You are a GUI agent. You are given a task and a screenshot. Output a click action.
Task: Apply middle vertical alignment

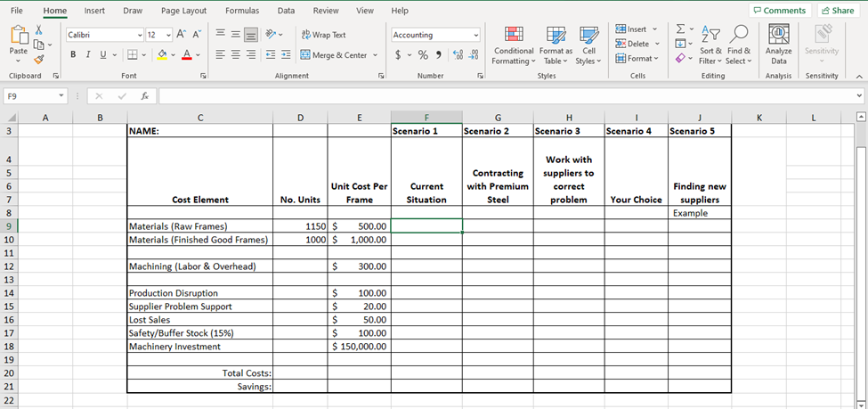pyautogui.click(x=235, y=35)
